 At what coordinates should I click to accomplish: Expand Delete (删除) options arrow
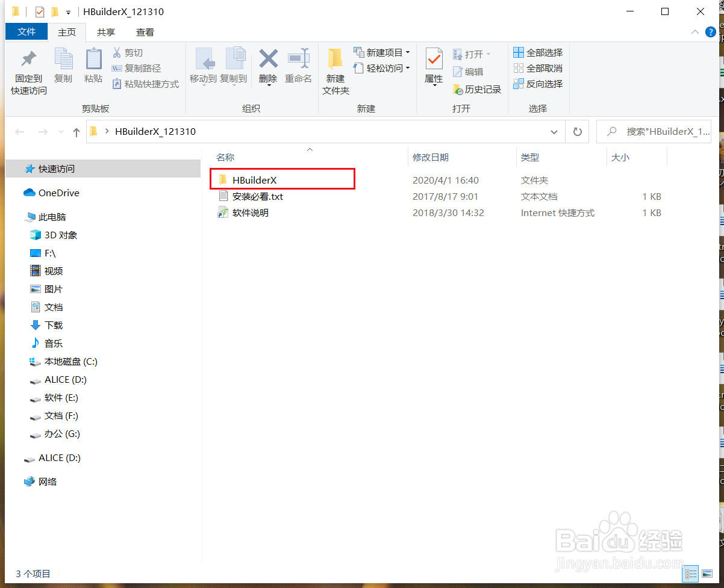point(268,85)
